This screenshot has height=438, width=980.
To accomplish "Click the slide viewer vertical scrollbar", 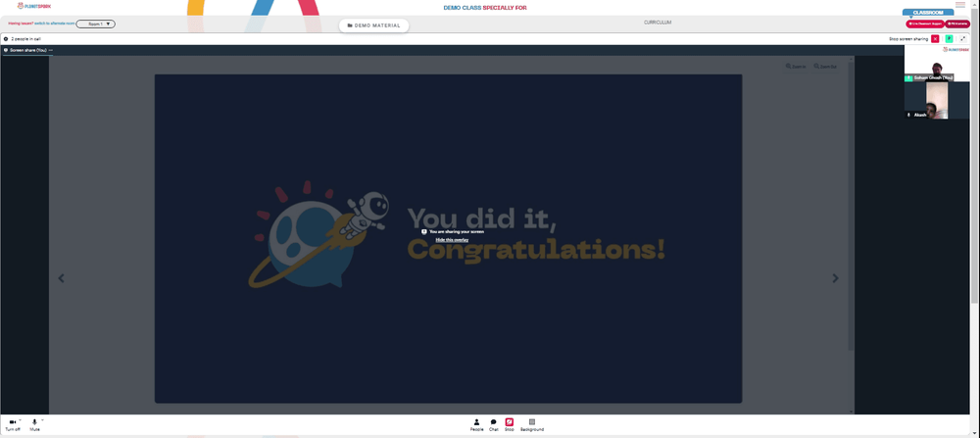I will click(851, 206).
